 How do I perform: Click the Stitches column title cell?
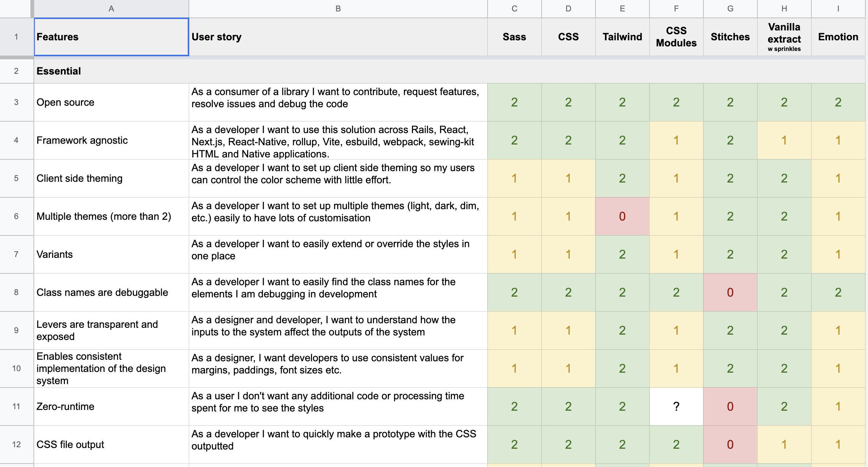point(730,37)
